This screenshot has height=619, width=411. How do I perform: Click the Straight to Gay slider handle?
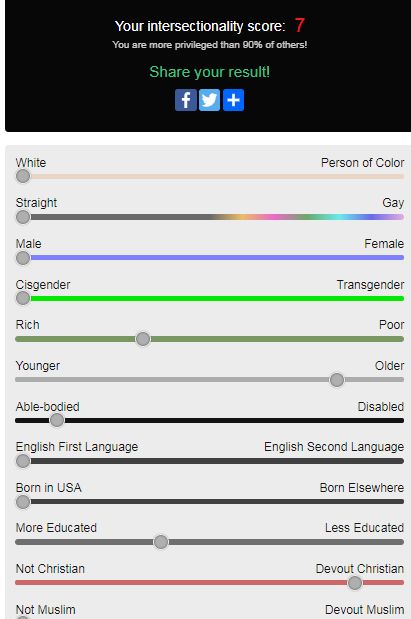[x=23, y=217]
